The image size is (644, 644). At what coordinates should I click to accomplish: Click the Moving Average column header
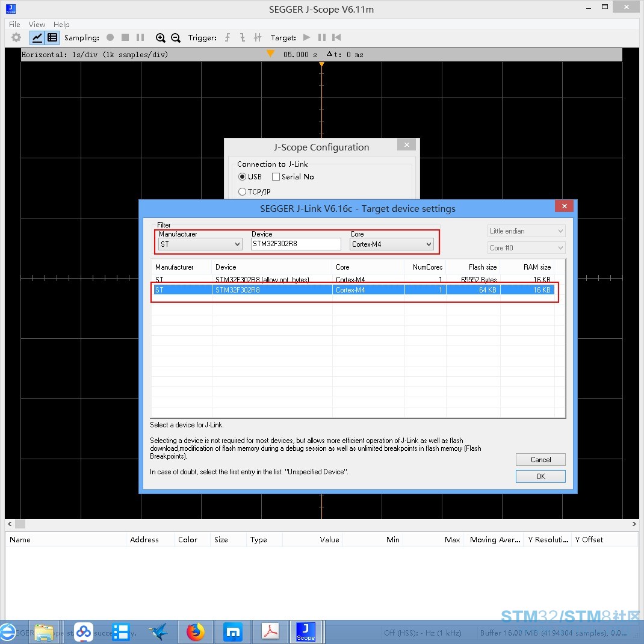point(495,540)
